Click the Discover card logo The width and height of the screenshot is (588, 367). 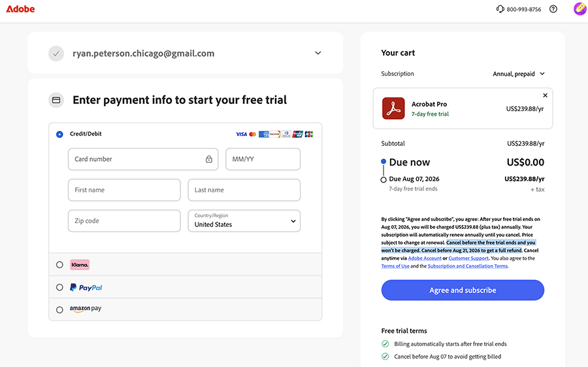coord(275,134)
